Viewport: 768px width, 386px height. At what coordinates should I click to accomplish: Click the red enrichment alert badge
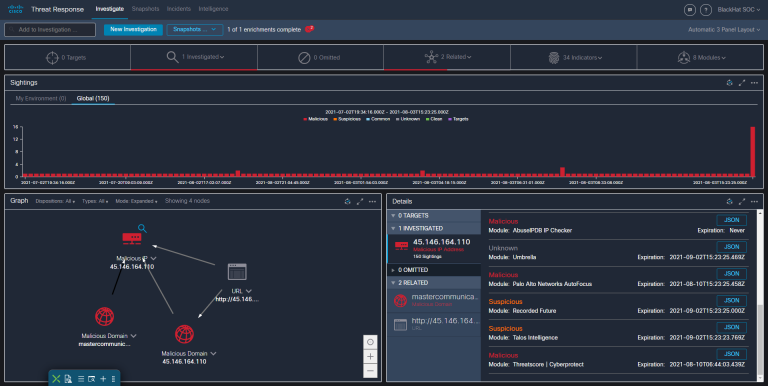[309, 29]
